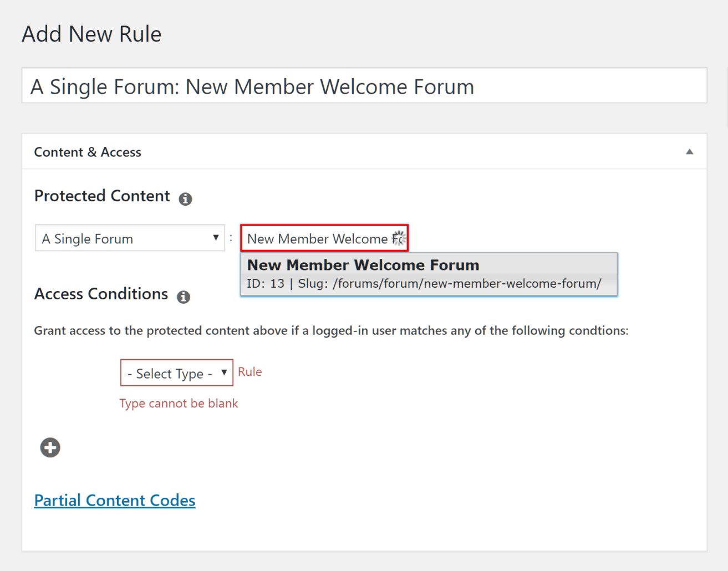Image resolution: width=728 pixels, height=571 pixels.
Task: Click the Add New Rule page heading
Action: click(91, 34)
